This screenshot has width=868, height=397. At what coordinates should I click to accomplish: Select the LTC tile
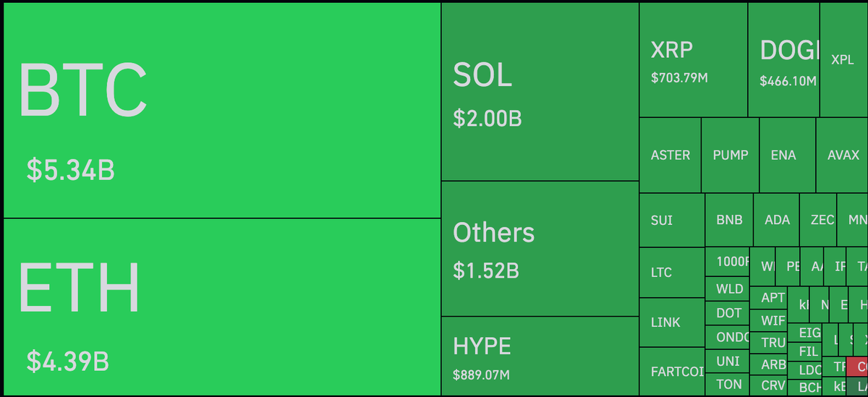coord(671,273)
